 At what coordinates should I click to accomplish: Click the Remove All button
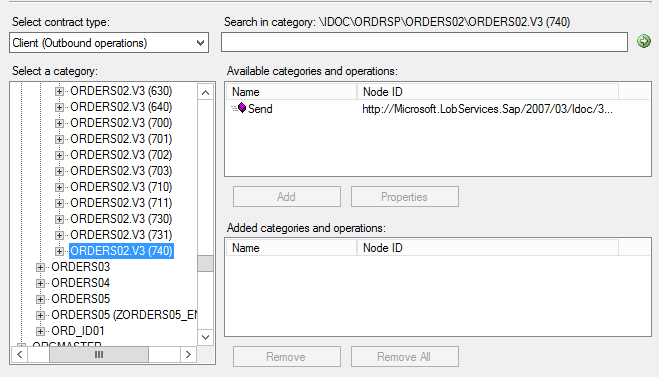pyautogui.click(x=405, y=357)
